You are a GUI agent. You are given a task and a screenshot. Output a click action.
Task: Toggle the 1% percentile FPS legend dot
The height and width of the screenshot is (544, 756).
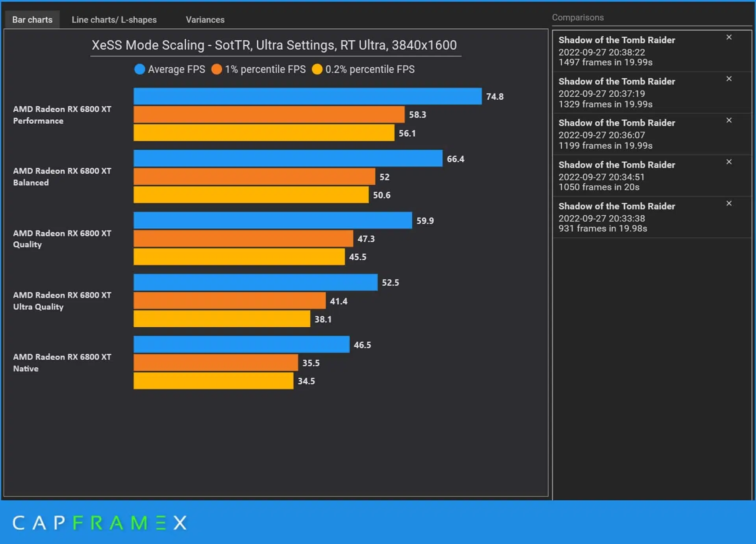(217, 69)
